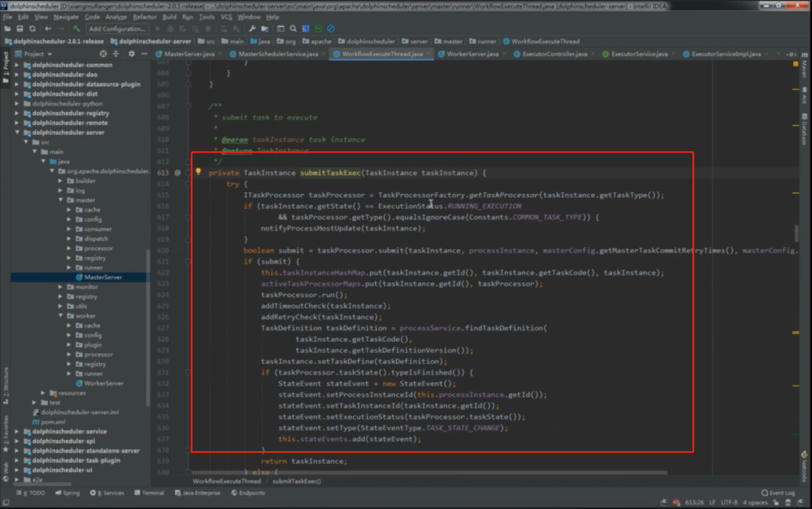Expand dolphinscheduler-common module

17,65
